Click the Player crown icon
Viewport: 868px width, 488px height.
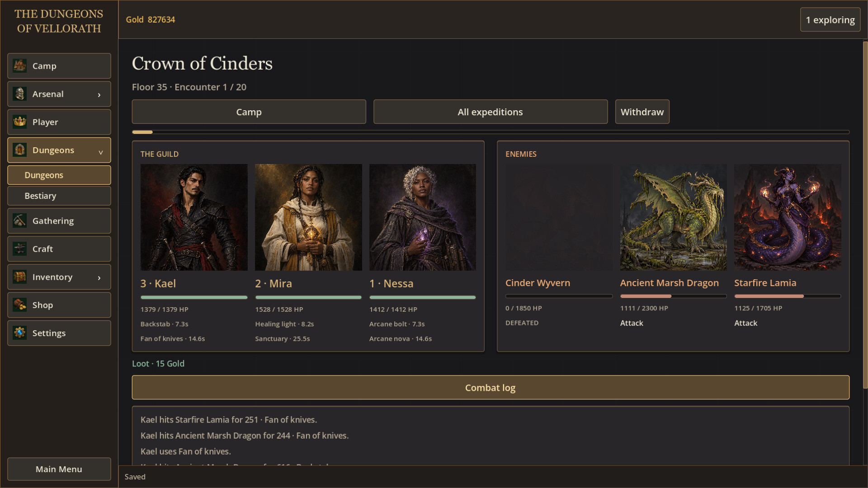click(x=19, y=122)
